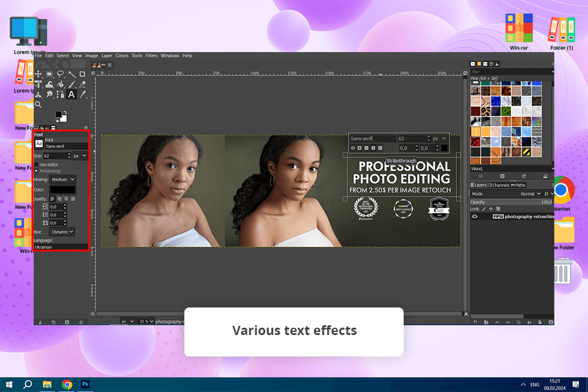Viewport: 588px width, 392px height.
Task: Select the Text tool (A icon)
Action: click(x=71, y=94)
